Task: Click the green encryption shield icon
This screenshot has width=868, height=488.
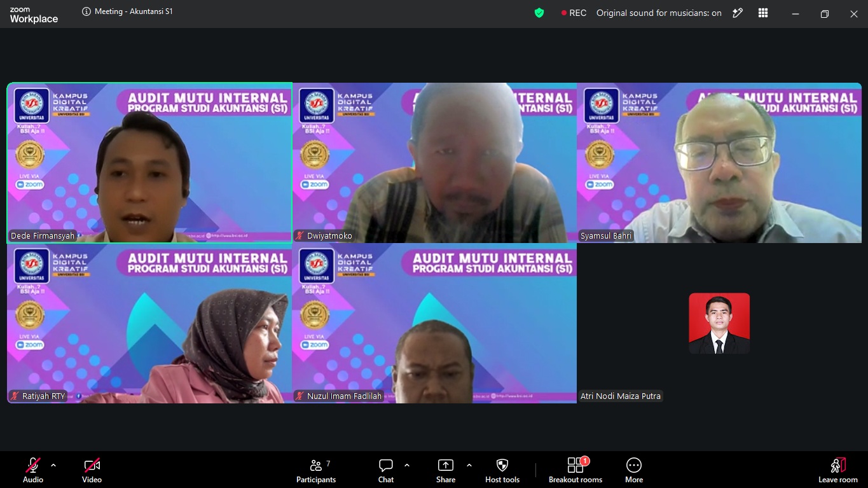Action: (539, 13)
